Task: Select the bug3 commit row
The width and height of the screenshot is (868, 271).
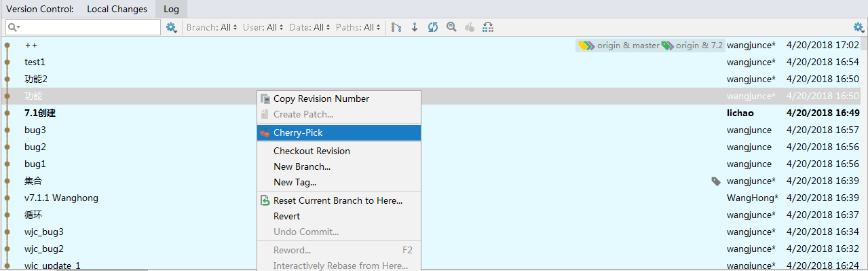Action: click(434, 130)
